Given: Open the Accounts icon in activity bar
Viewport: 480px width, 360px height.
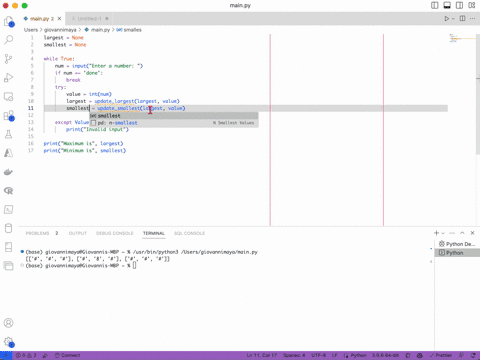Looking at the screenshot, I should click(9, 323).
